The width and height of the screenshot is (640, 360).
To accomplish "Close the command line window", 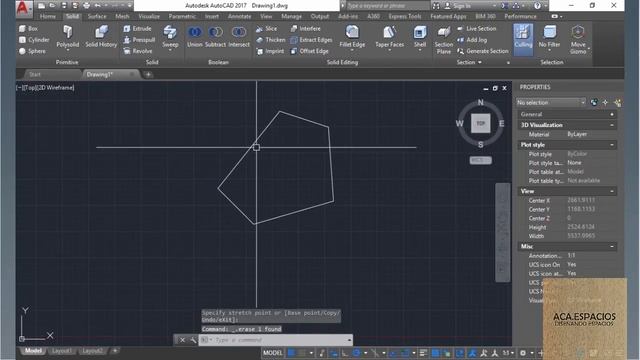I will click(x=182, y=340).
